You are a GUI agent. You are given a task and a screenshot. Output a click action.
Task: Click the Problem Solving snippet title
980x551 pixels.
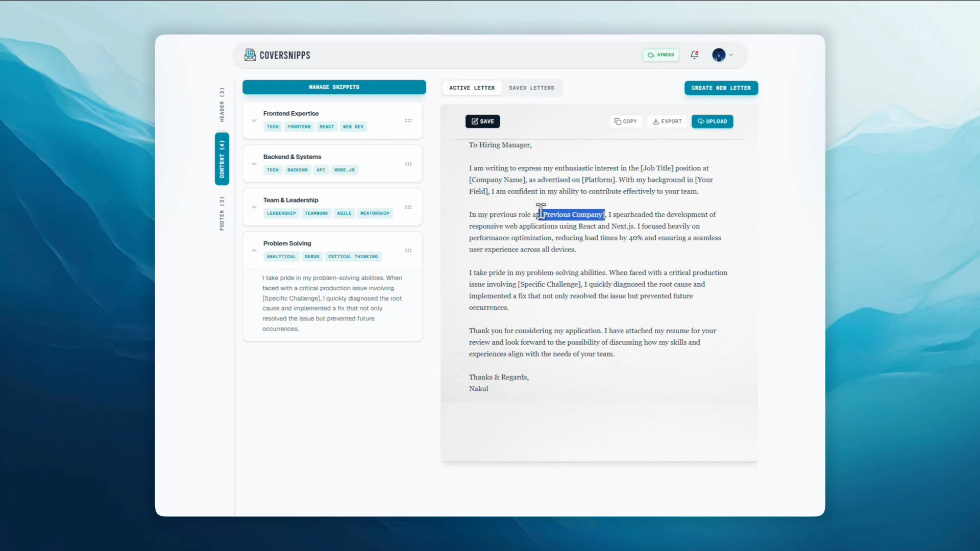(287, 243)
